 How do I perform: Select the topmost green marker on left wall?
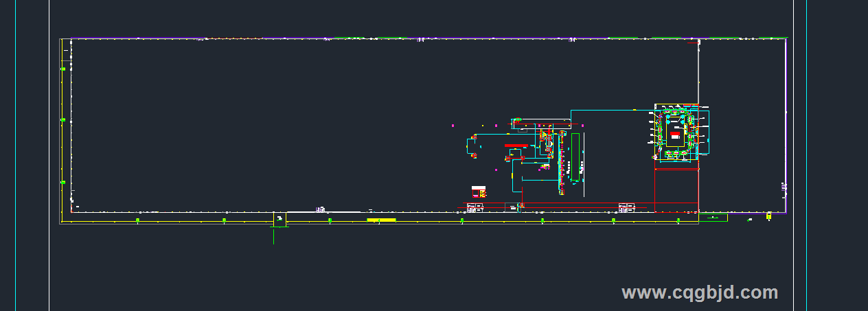click(63, 69)
